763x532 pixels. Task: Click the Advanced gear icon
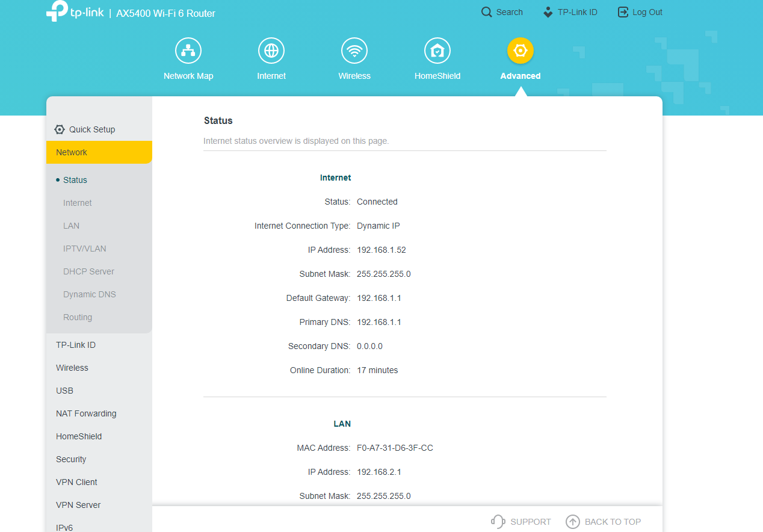tap(521, 51)
